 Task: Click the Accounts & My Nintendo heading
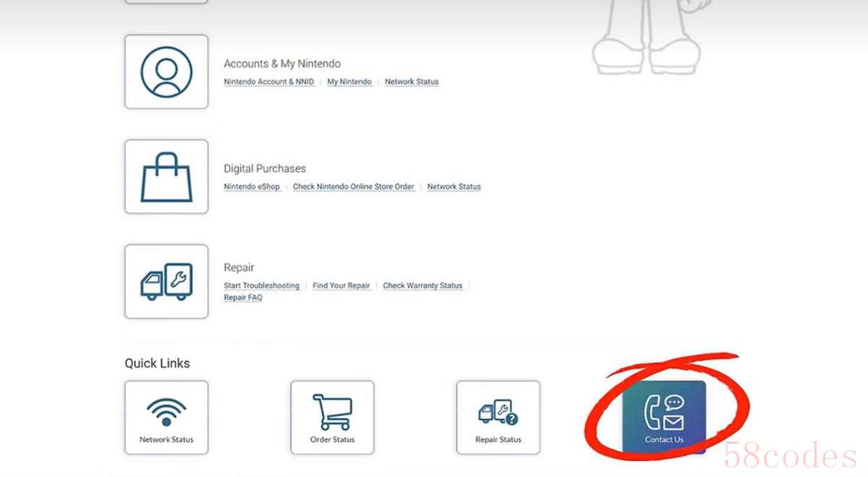[x=282, y=64]
